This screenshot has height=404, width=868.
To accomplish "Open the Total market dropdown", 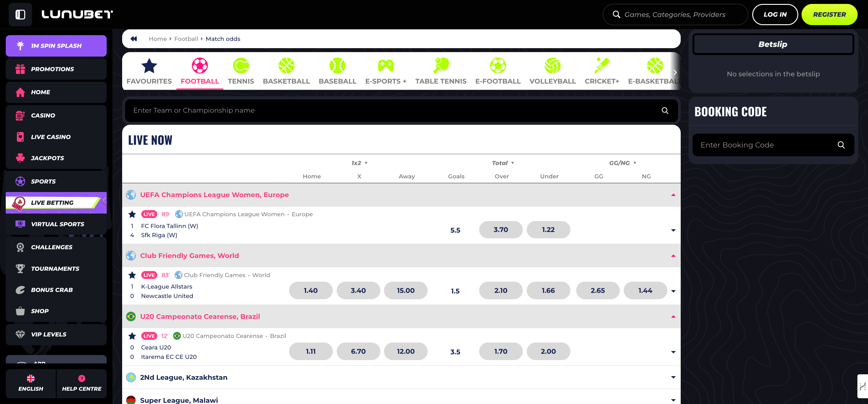I will coord(503,163).
